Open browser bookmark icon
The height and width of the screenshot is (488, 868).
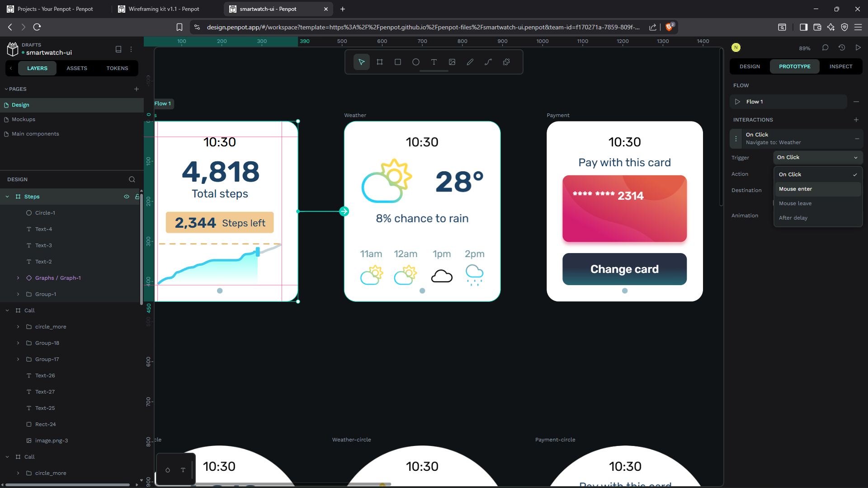coord(179,27)
